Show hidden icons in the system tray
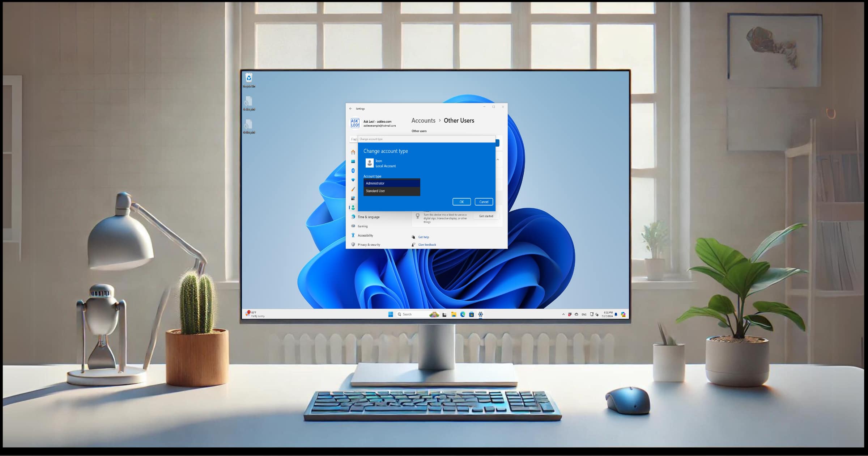Image resolution: width=868 pixels, height=456 pixels. (x=563, y=314)
